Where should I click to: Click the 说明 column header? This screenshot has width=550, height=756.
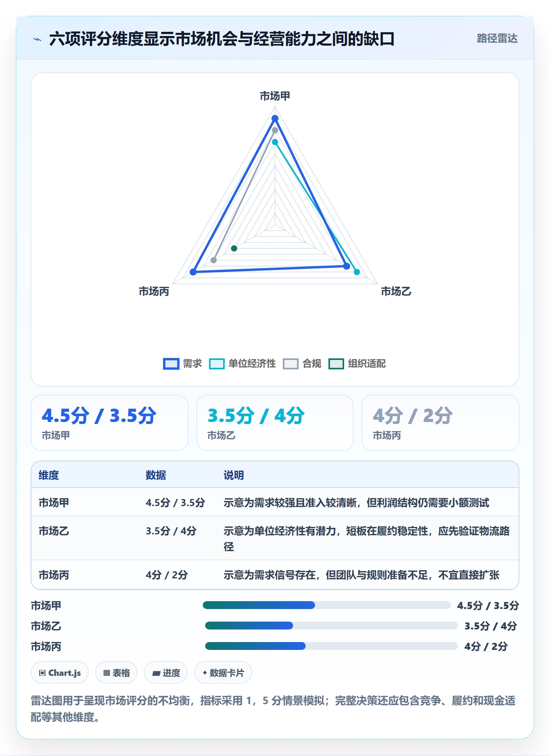(x=234, y=475)
